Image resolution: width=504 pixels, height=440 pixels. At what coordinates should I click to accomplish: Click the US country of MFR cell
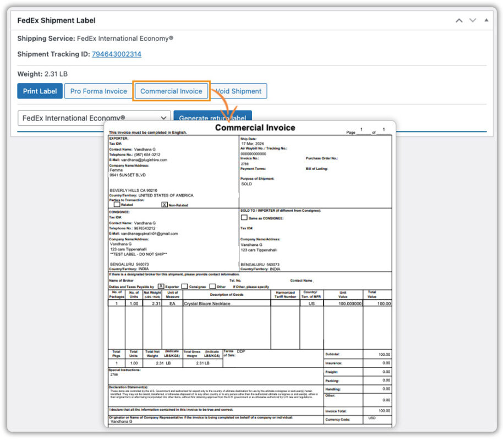click(x=311, y=304)
